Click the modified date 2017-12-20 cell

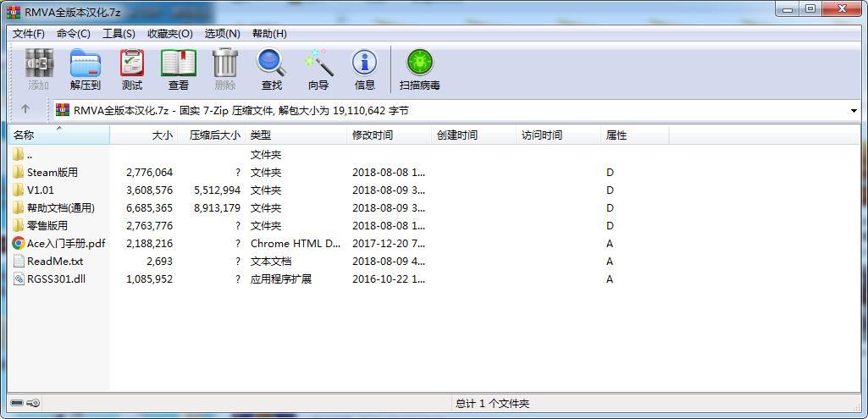pyautogui.click(x=389, y=243)
